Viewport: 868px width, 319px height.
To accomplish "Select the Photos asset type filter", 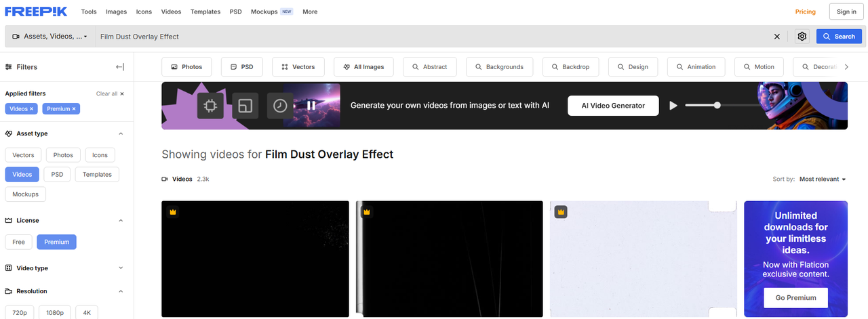I will pyautogui.click(x=63, y=155).
